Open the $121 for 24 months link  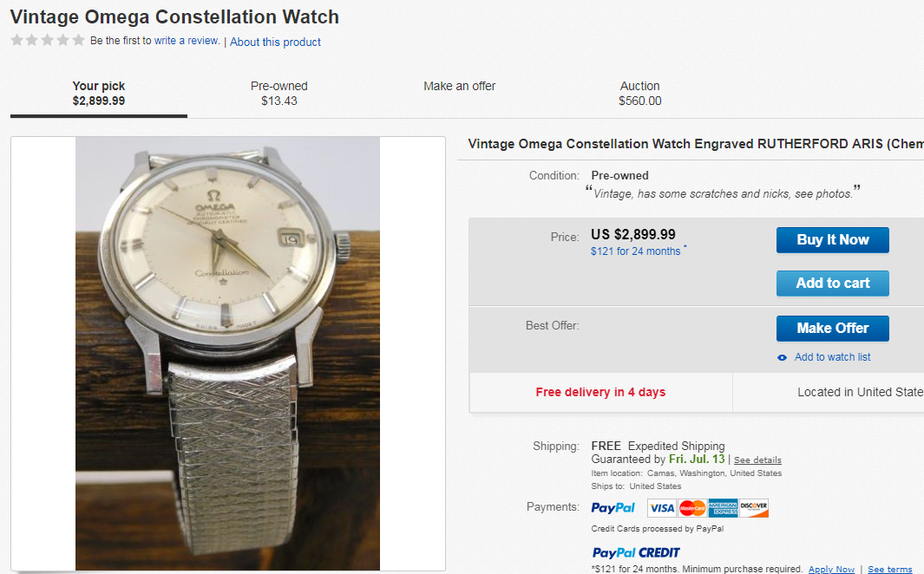(x=635, y=251)
